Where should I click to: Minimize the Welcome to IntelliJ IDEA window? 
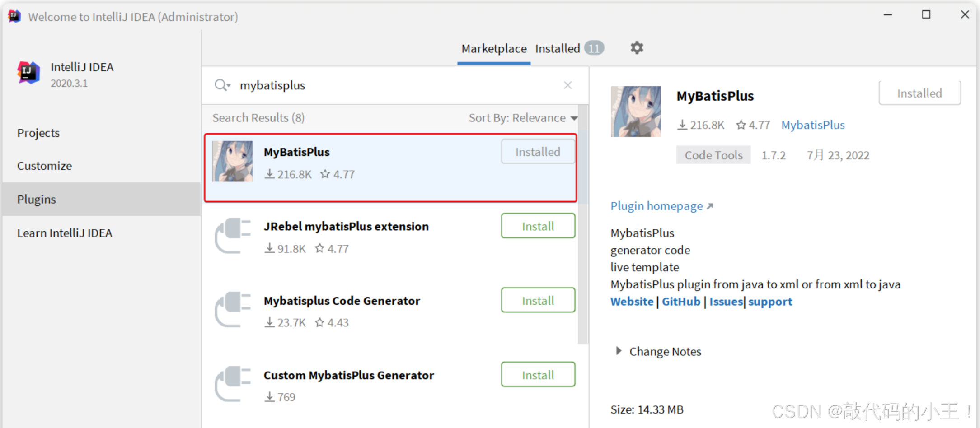coord(888,15)
